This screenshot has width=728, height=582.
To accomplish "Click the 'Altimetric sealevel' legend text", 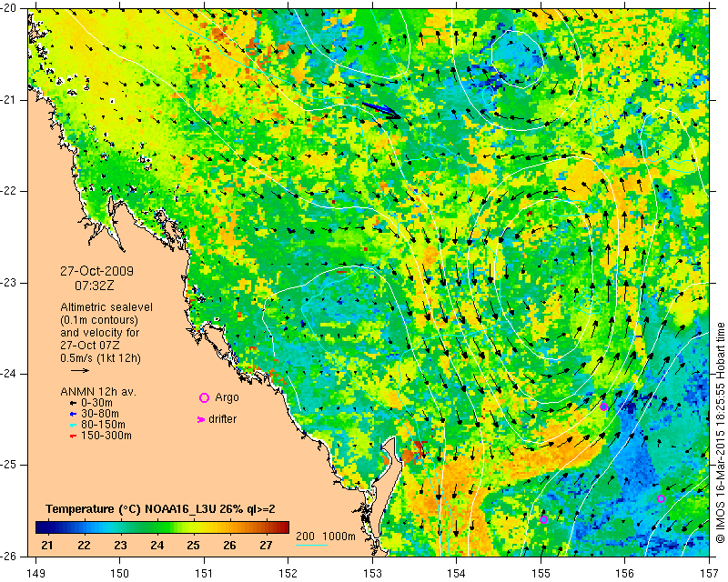I will 106,307.
